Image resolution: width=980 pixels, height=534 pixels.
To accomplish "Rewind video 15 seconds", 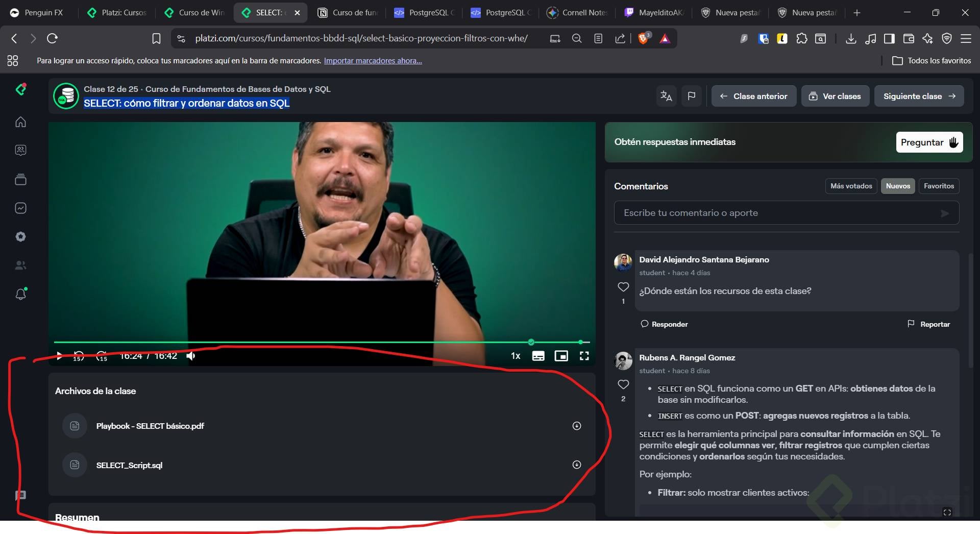I will pos(79,356).
